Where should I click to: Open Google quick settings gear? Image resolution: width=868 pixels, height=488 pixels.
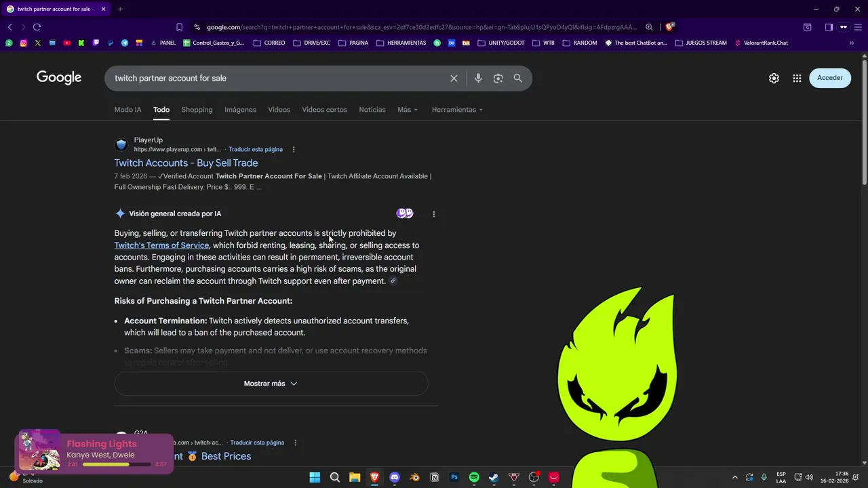coord(774,78)
